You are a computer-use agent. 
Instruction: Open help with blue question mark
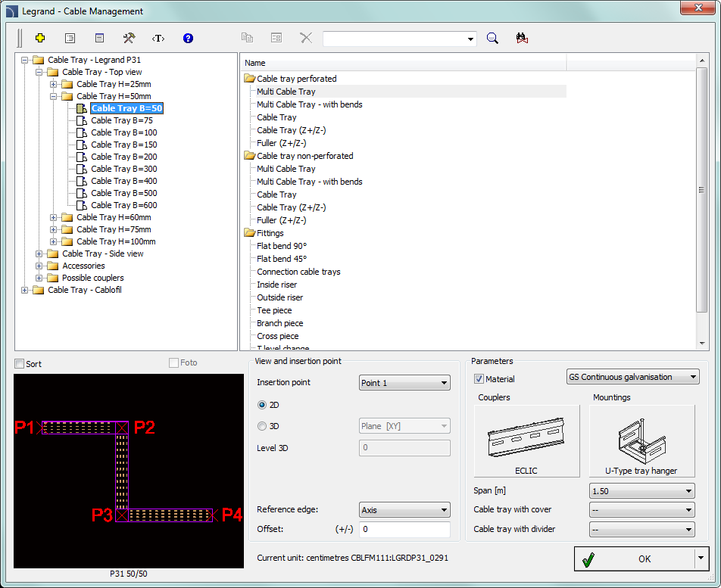coord(189,38)
